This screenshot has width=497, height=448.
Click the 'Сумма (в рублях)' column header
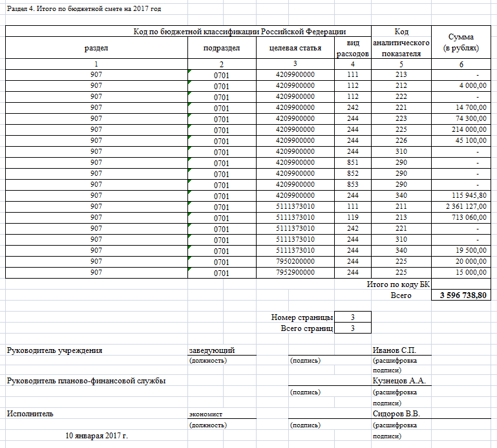461,43
